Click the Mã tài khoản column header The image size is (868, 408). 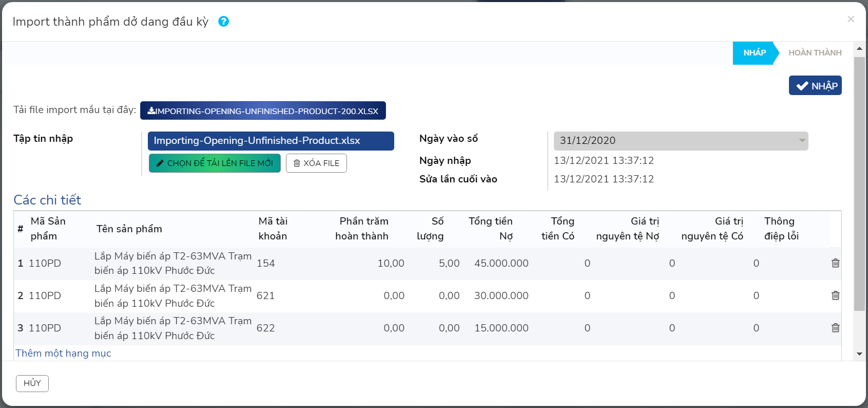(x=273, y=229)
